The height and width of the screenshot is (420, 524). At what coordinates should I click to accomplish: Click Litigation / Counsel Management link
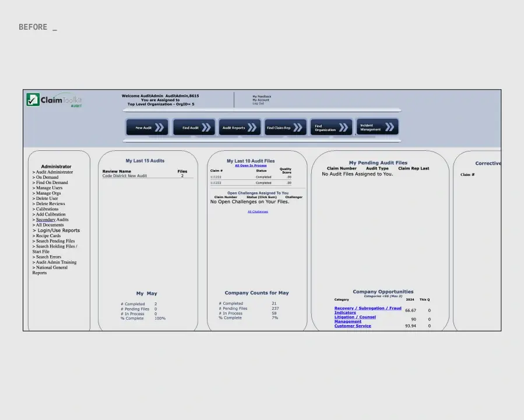(x=355, y=319)
